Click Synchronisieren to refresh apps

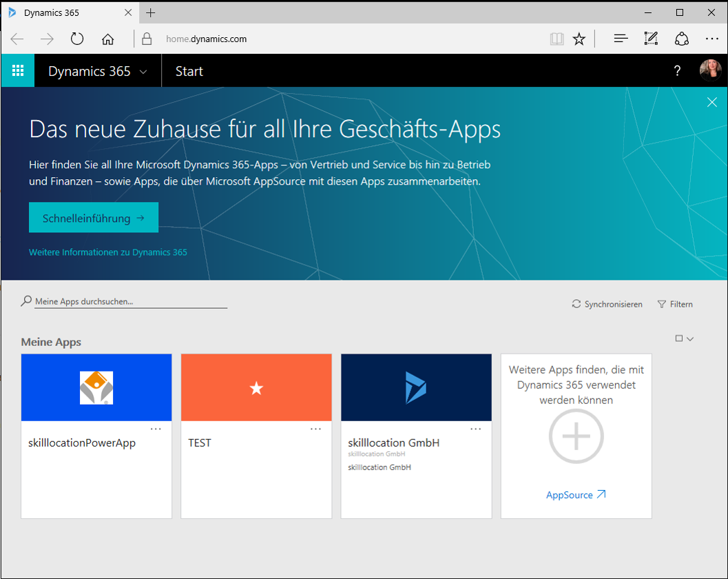click(x=607, y=304)
